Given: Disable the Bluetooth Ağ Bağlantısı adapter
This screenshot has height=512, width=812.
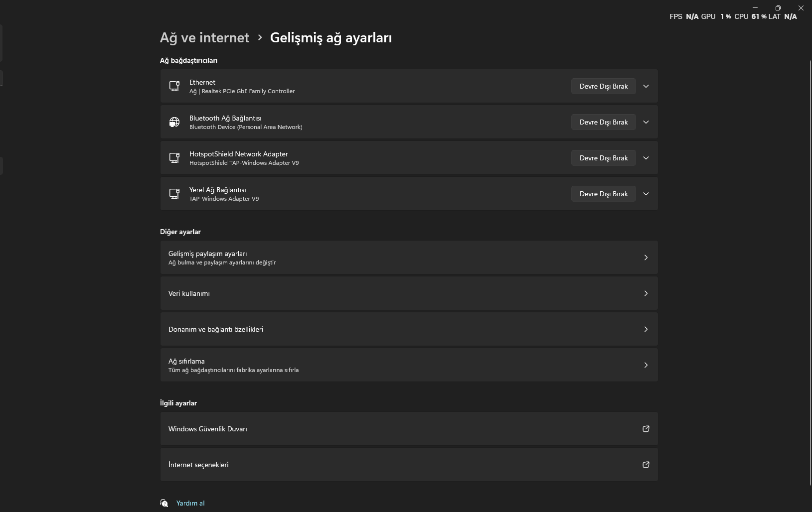Looking at the screenshot, I should tap(603, 122).
